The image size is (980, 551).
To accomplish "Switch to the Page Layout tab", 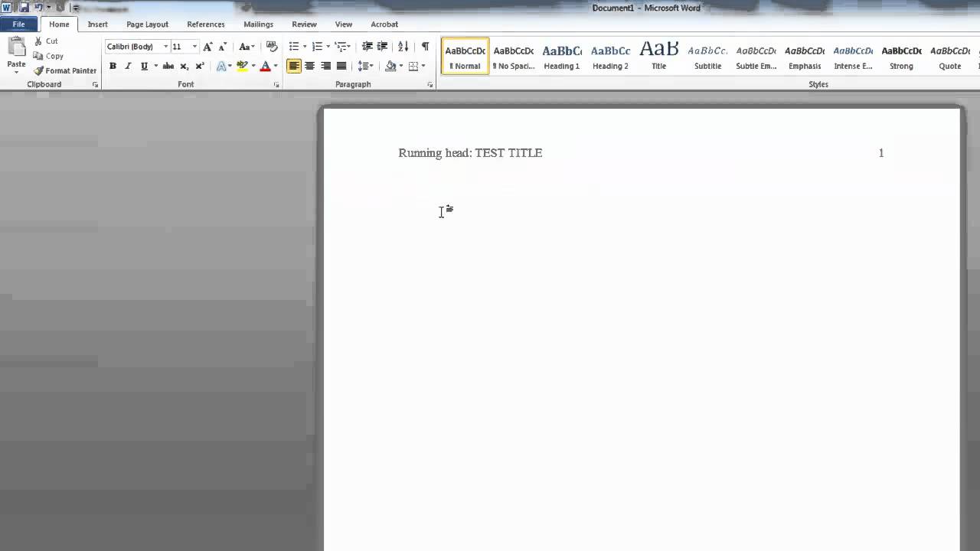I will pyautogui.click(x=147, y=24).
